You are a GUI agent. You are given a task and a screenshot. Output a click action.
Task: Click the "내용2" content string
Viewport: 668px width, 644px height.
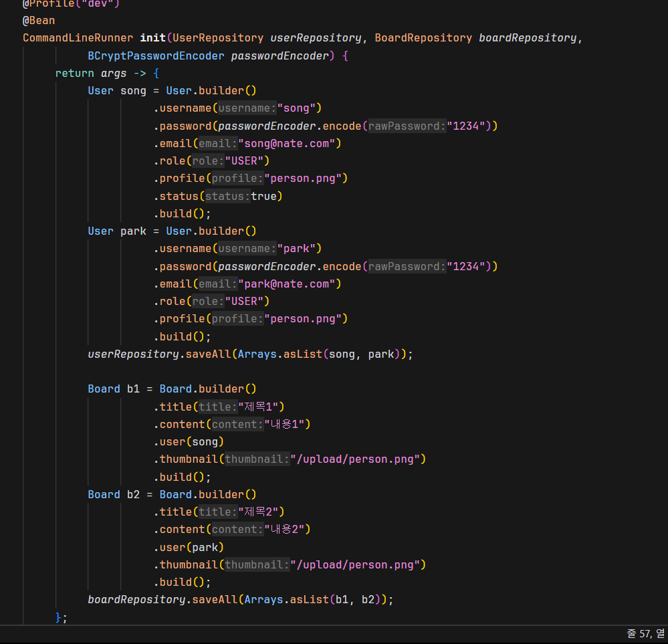[x=284, y=530]
